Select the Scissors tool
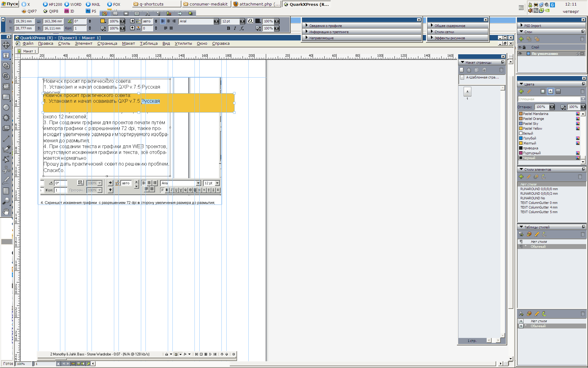Screen dimensions: 588x368 6,170
